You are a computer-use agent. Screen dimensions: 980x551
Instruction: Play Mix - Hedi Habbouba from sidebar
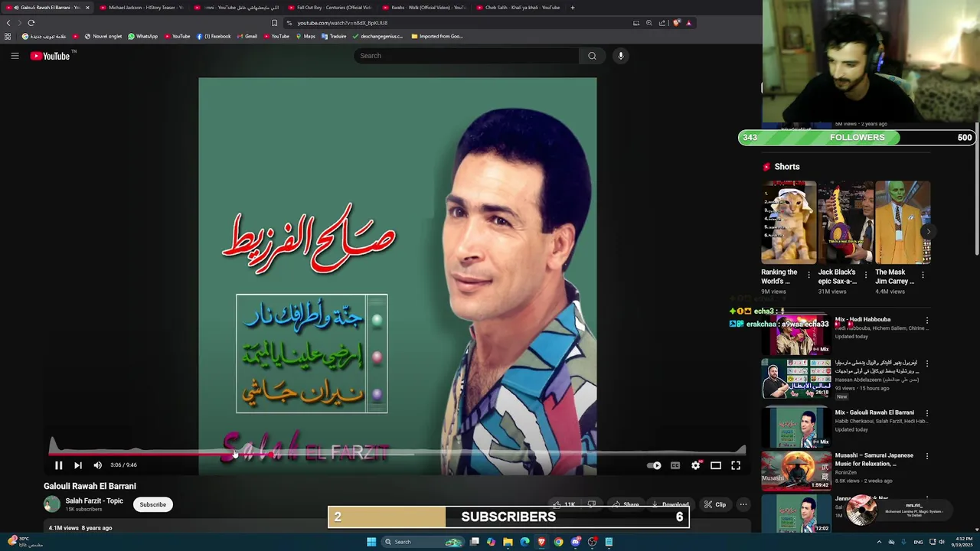(796, 334)
